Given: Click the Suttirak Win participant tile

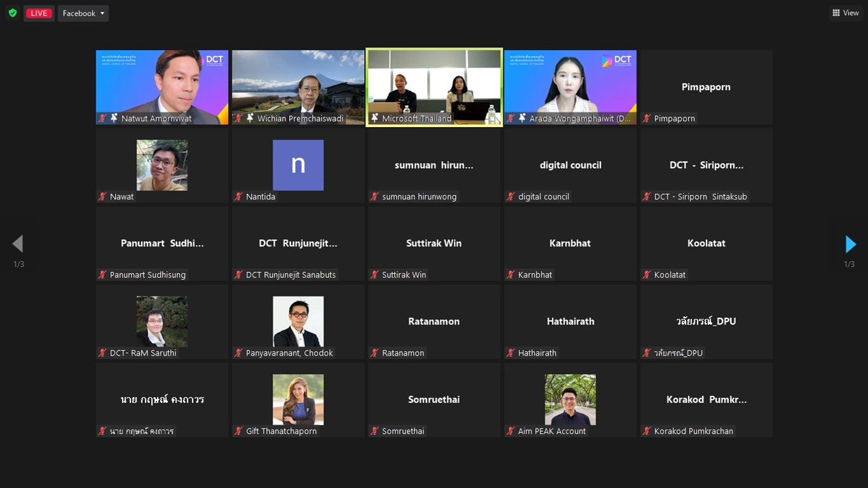Looking at the screenshot, I should point(434,243).
